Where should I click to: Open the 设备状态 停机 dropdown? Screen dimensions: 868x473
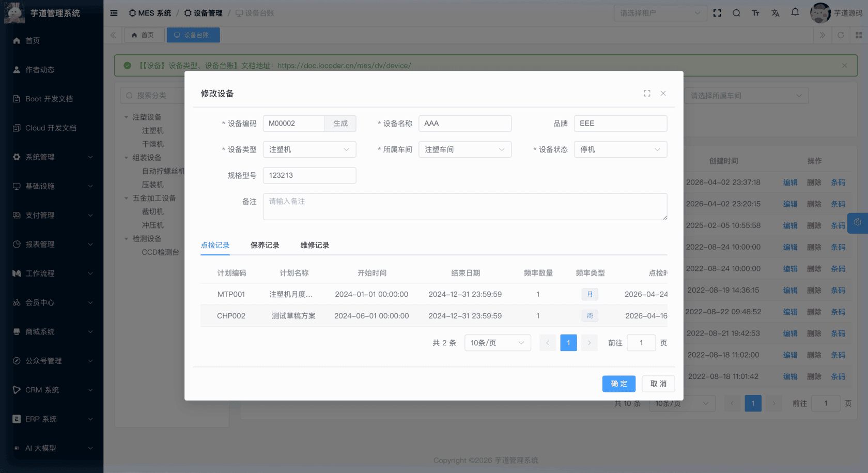tap(619, 149)
